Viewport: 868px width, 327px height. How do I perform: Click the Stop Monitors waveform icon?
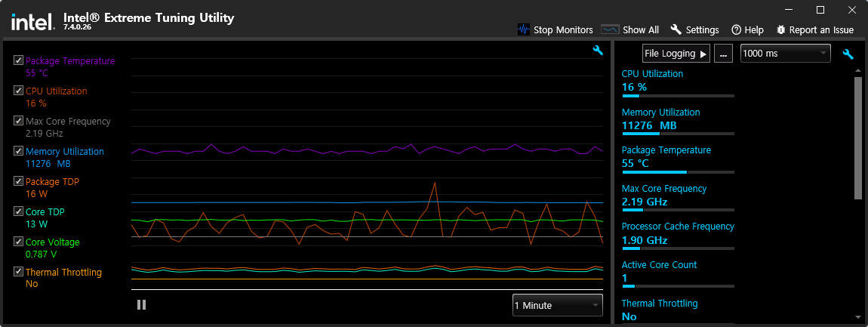(x=524, y=29)
